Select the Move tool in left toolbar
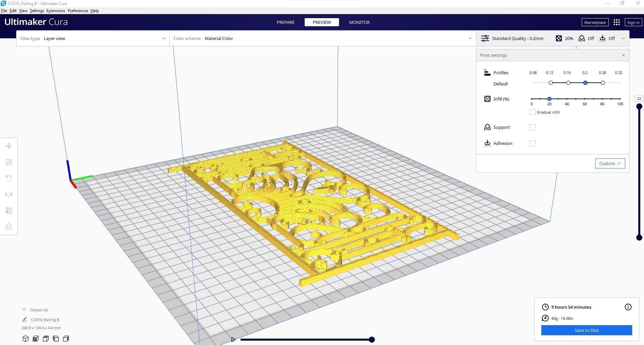644x345 pixels. pos(9,146)
